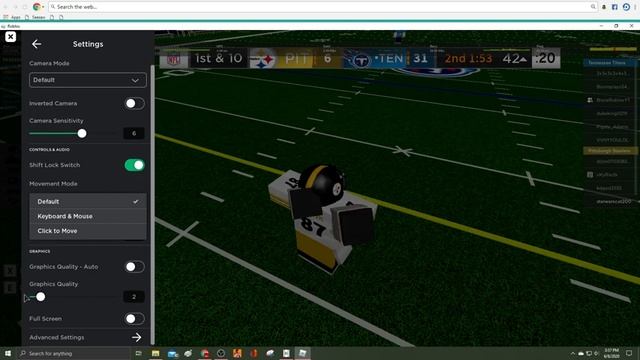This screenshot has height=360, width=640.
Task: Toggle the Inverted Camera switch
Action: tap(134, 103)
